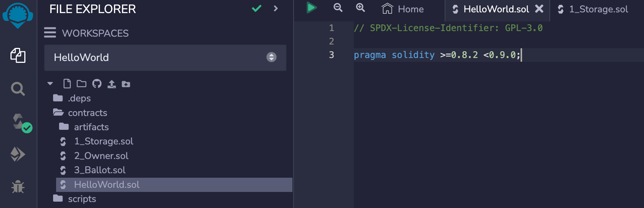The image size is (644, 208).
Task: Select HelloWorld.sol in the file tree
Action: 174,184
